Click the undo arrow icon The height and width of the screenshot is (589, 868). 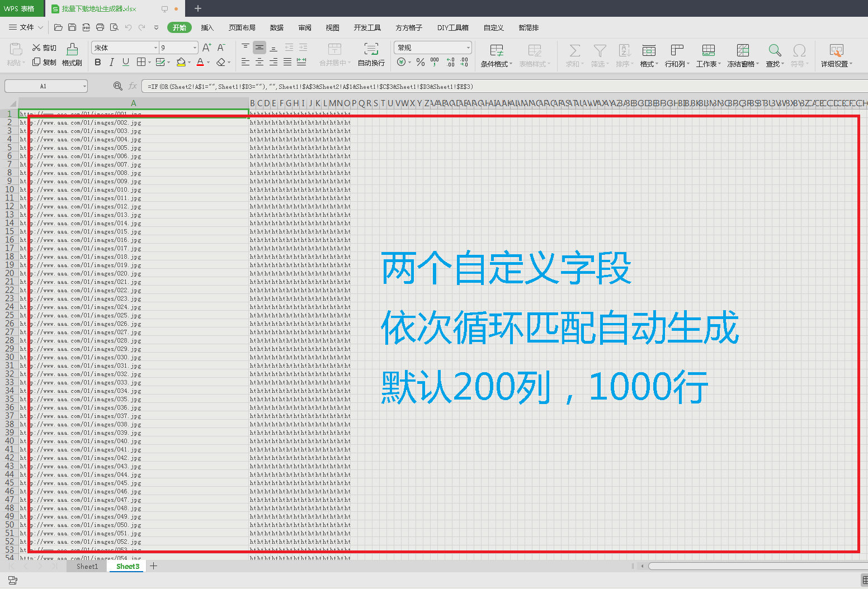pos(128,27)
